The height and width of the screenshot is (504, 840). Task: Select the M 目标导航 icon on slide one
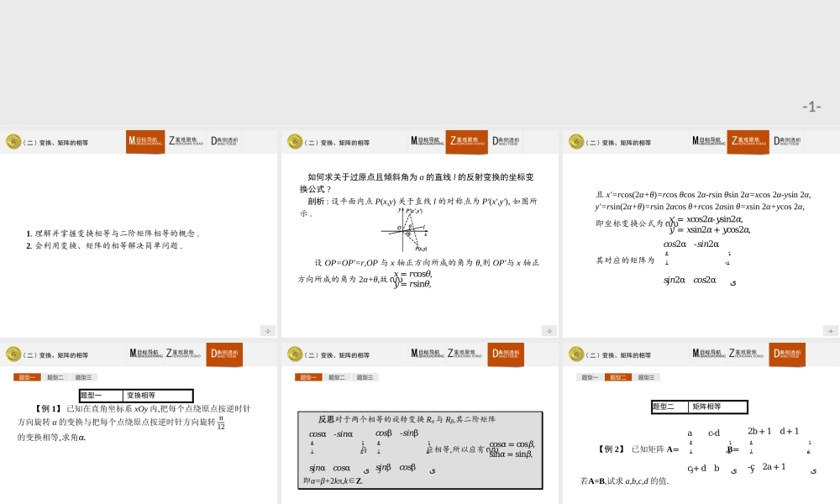pos(144,141)
